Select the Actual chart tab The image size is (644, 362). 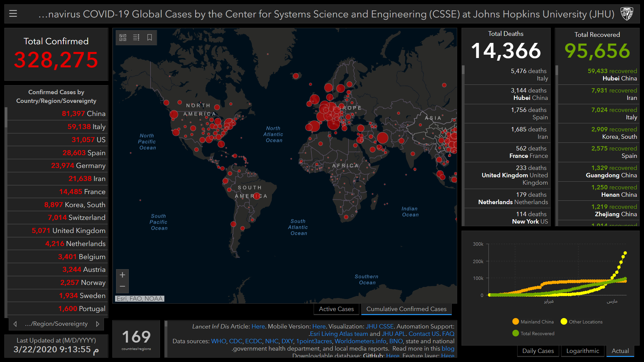(620, 351)
